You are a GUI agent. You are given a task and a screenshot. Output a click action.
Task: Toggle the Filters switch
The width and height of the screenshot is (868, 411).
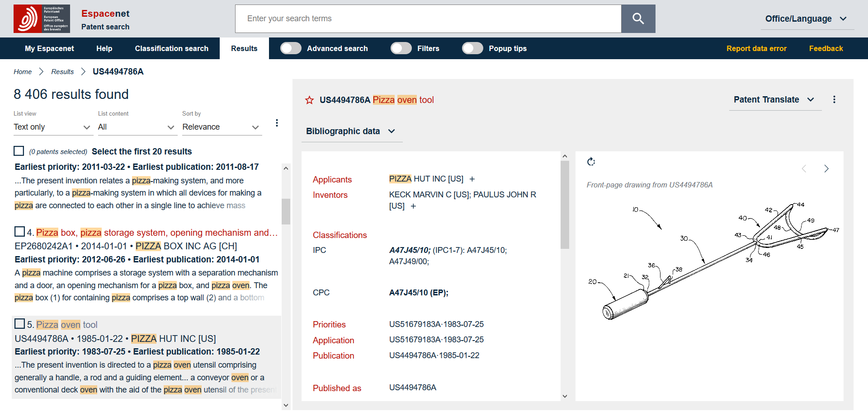coord(401,48)
